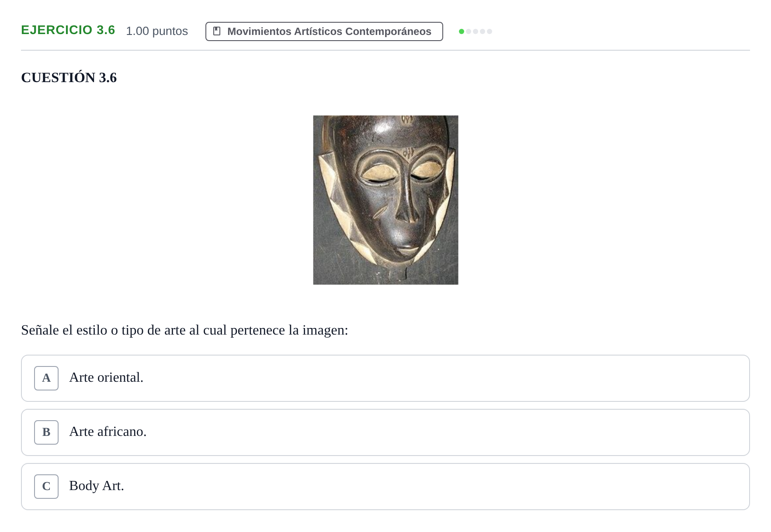The height and width of the screenshot is (532, 771).
Task: Select the letter A answer badge
Action: [x=46, y=378]
